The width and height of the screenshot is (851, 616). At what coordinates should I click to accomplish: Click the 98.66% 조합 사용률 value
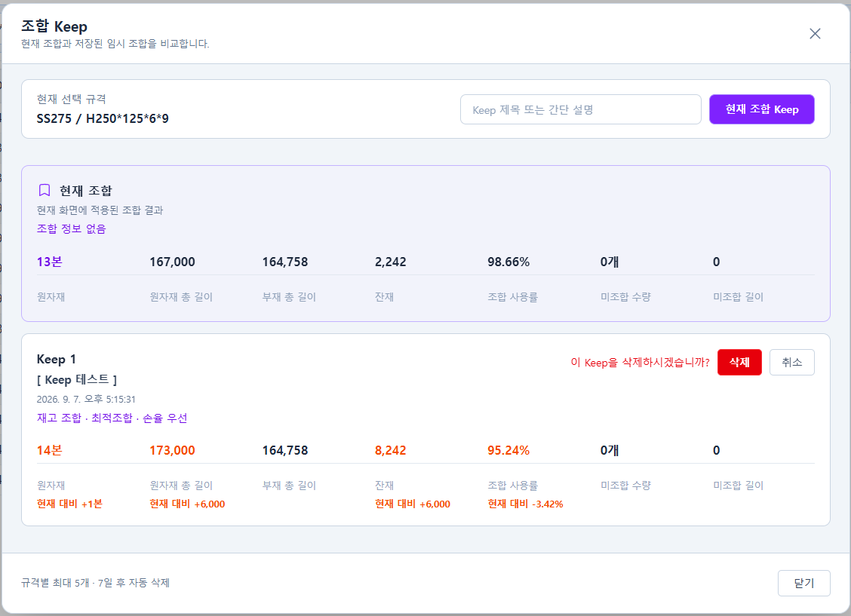pos(508,262)
